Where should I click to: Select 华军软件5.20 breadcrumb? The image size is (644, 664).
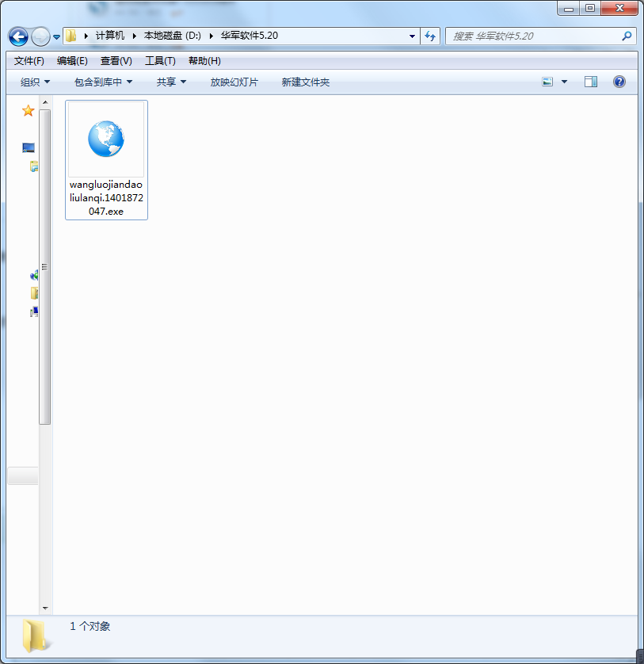click(249, 36)
